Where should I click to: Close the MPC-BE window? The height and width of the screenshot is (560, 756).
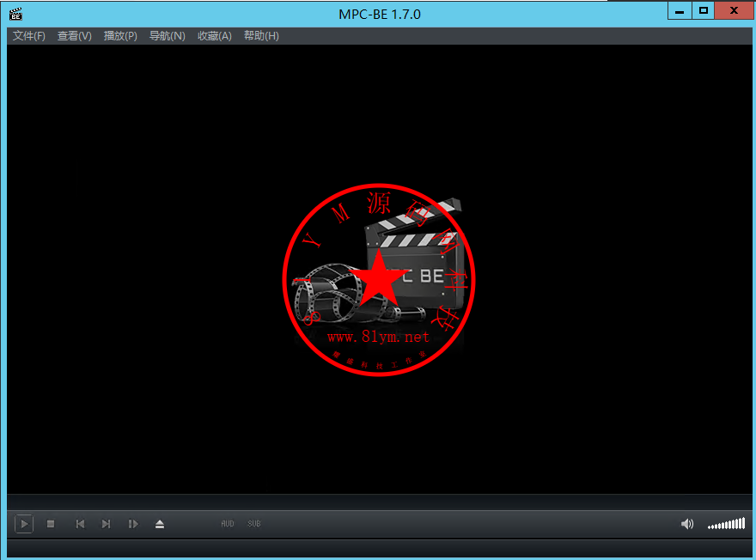click(734, 10)
